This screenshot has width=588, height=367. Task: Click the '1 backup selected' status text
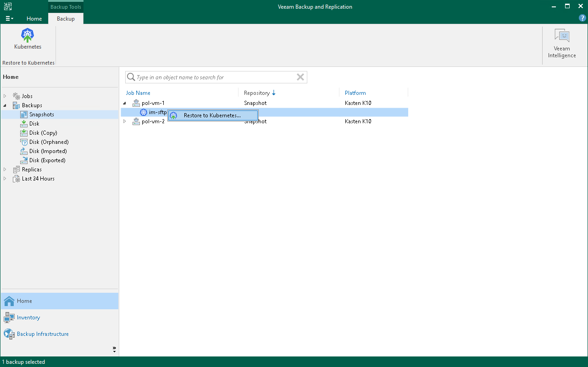point(23,362)
